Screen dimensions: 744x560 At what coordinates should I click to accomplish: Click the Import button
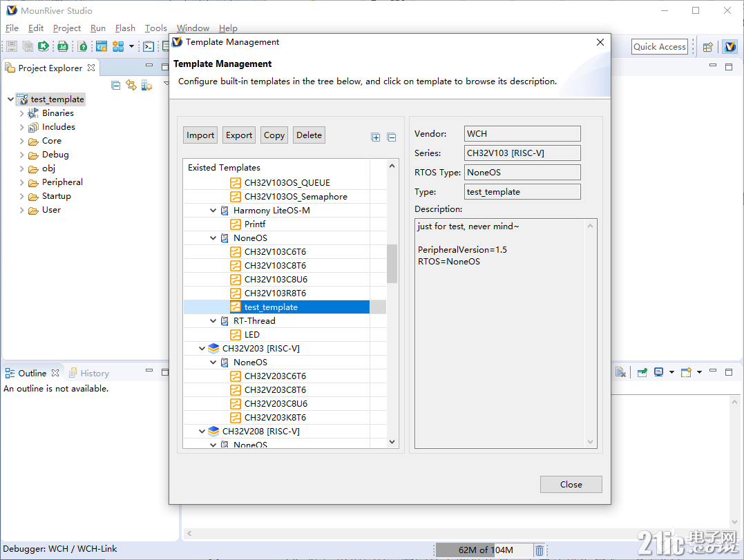pyautogui.click(x=200, y=135)
